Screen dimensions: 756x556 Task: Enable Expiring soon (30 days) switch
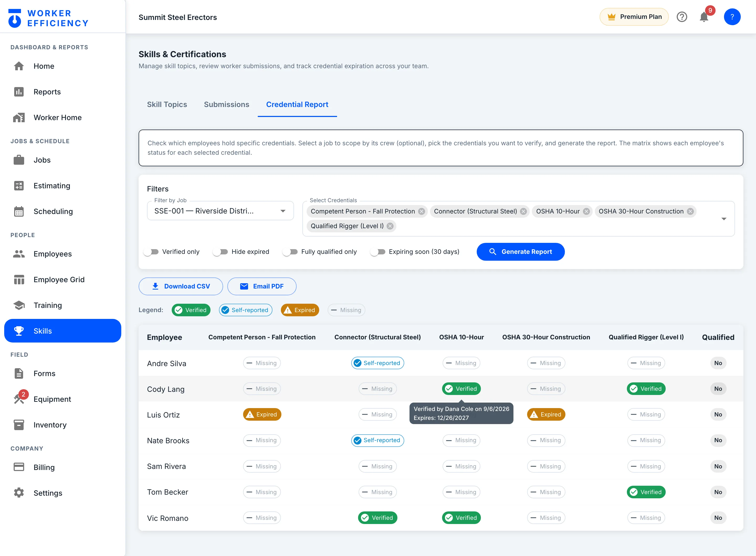pyautogui.click(x=378, y=252)
